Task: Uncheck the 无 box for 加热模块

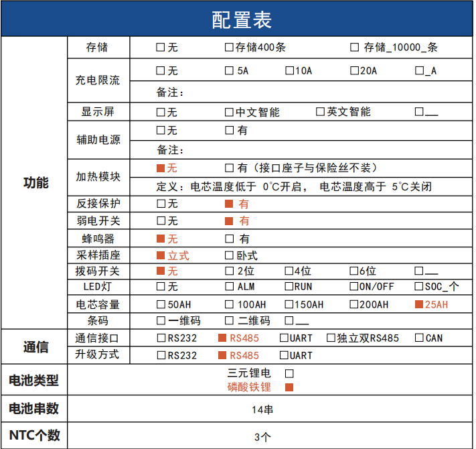Action: [160, 168]
